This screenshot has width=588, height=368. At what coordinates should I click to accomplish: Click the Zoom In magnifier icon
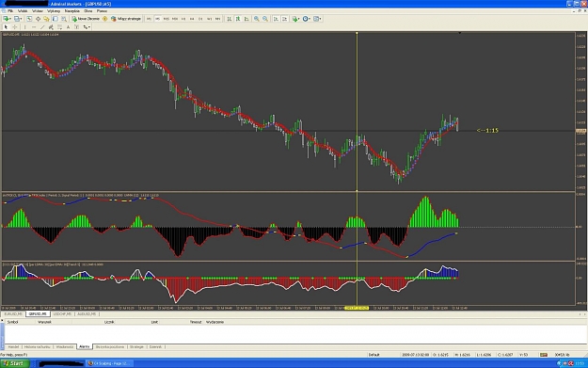click(x=257, y=19)
